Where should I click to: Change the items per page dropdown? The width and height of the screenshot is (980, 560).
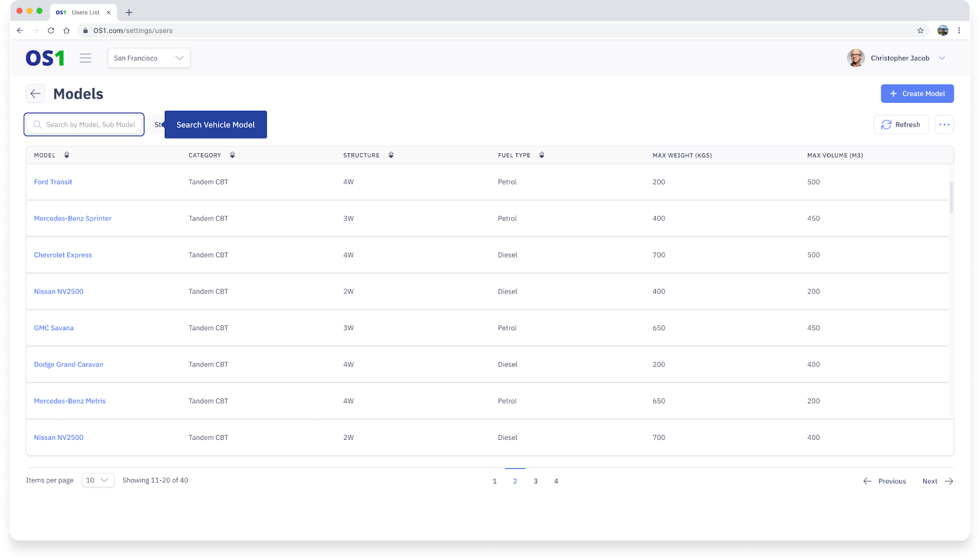click(x=98, y=480)
